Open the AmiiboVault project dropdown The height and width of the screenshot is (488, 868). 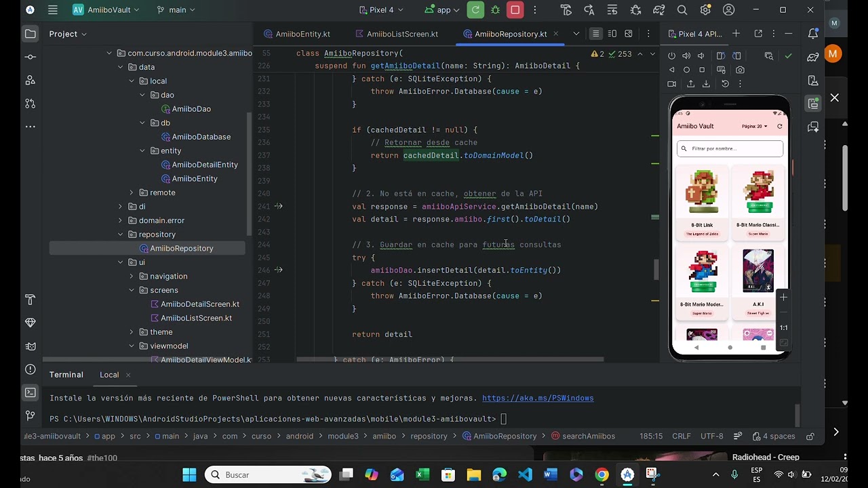coord(106,10)
